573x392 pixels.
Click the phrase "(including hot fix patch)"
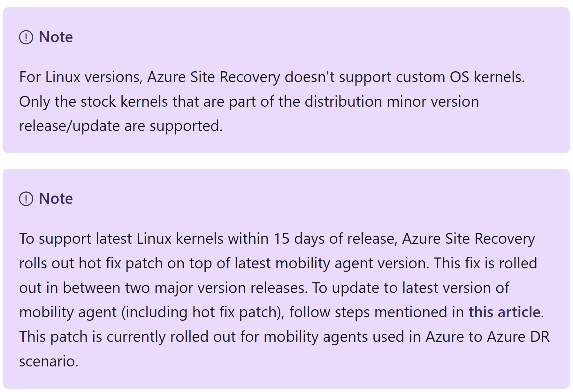tap(203, 312)
